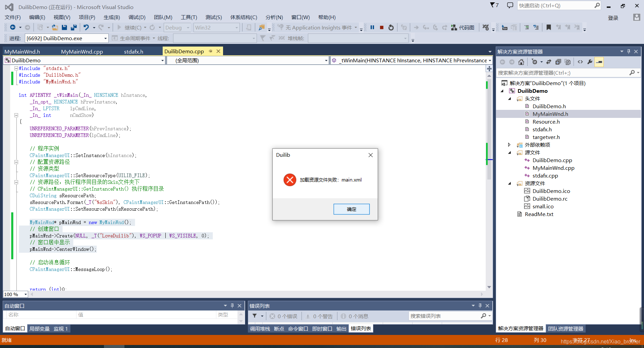Click the Show All Files icon
This screenshot has width=644, height=348.
tap(568, 62)
